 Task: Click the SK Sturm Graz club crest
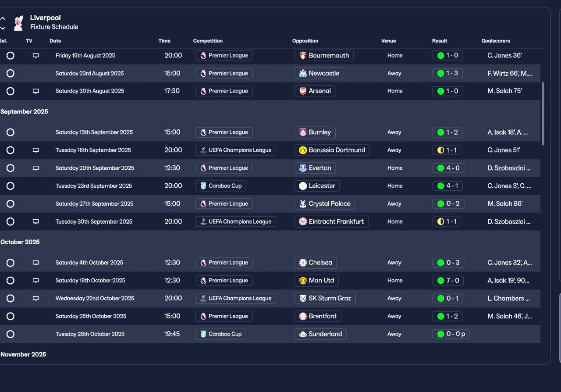[302, 299]
